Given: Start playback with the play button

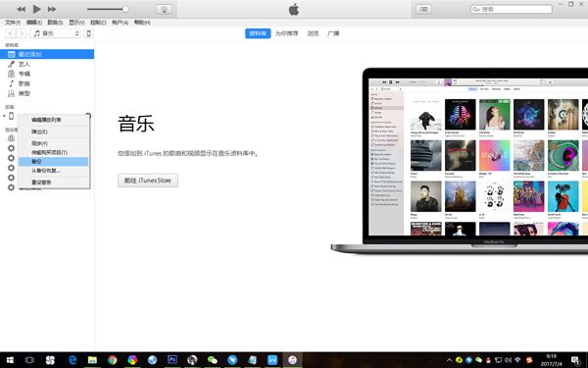Looking at the screenshot, I should point(37,9).
